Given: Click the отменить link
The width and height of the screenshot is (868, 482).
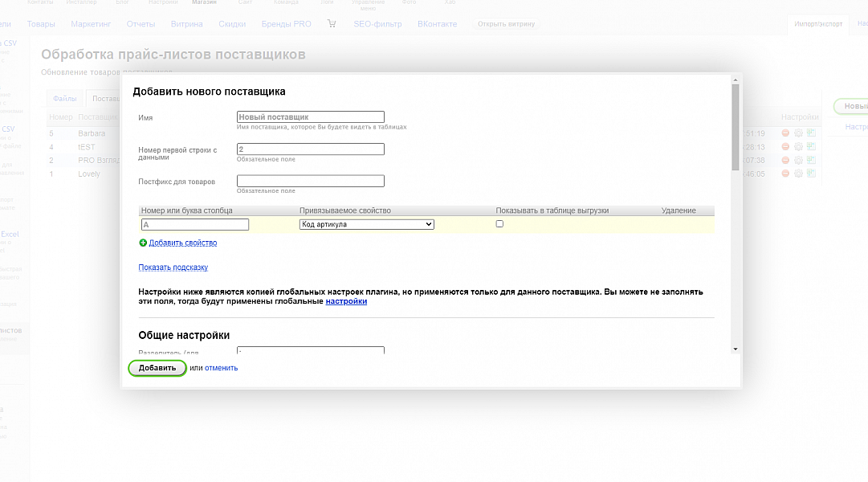Looking at the screenshot, I should [x=221, y=368].
